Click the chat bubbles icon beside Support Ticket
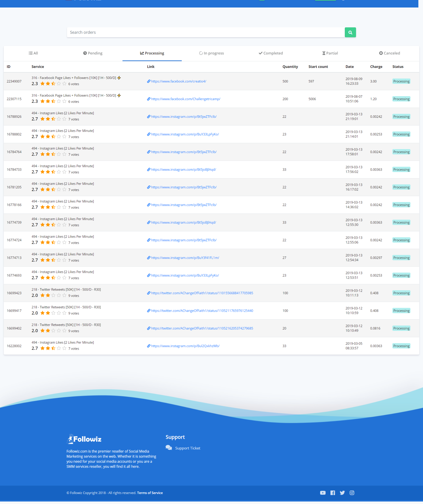 pos(169,448)
